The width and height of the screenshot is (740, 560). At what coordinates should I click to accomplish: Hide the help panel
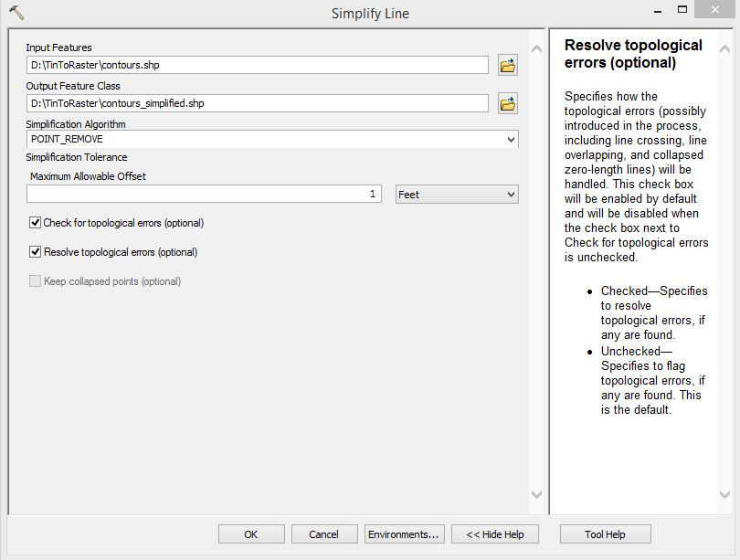496,534
